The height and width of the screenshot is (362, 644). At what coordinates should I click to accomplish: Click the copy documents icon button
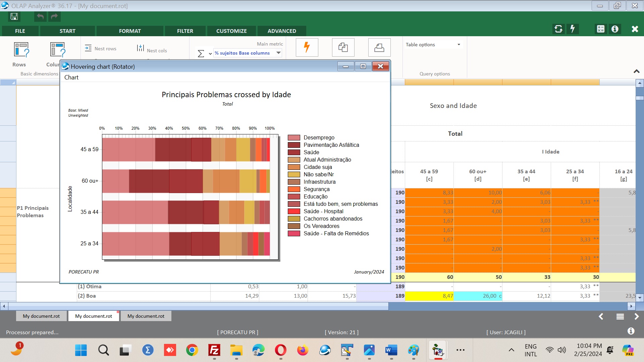[x=343, y=47]
